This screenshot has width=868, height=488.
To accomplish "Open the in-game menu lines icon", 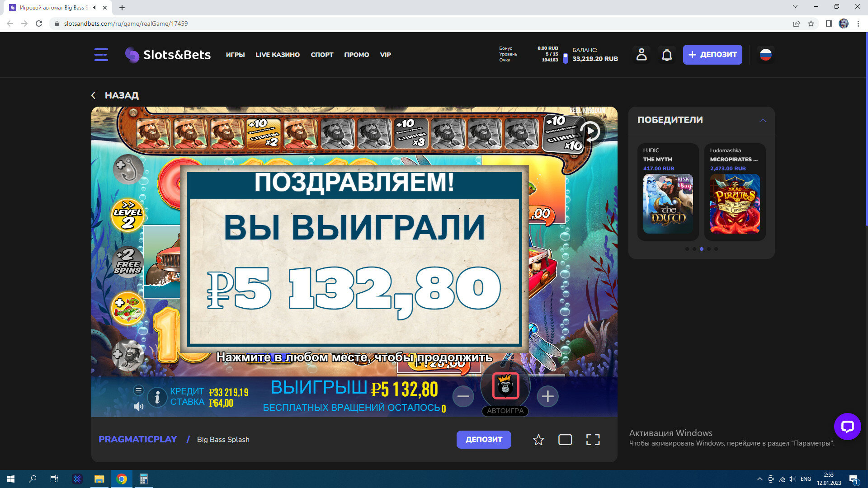I will (x=139, y=390).
